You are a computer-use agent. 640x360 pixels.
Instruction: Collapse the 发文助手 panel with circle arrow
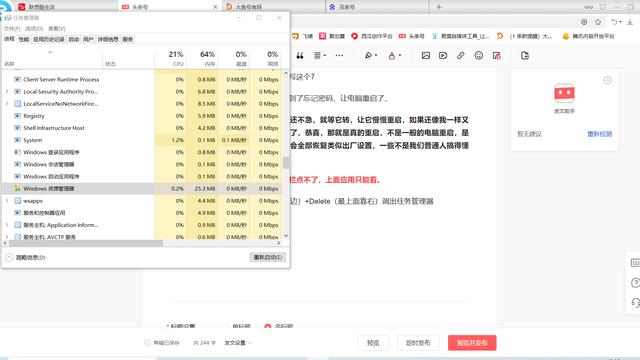607,80
